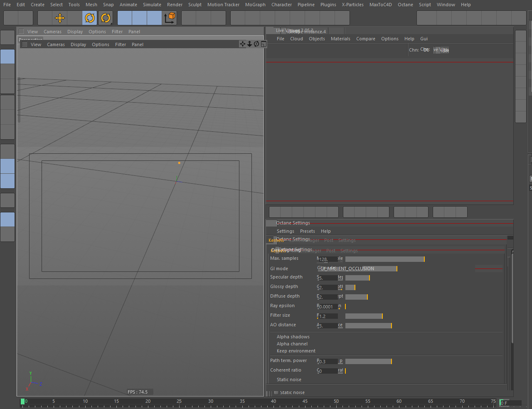This screenshot has width=532, height=409.
Task: Select the Move tool in the top toolbar
Action: (60, 18)
